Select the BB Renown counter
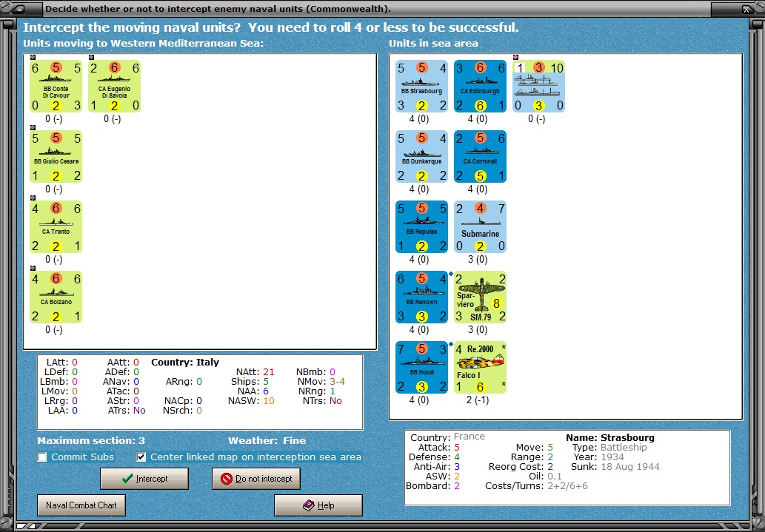 [x=421, y=297]
